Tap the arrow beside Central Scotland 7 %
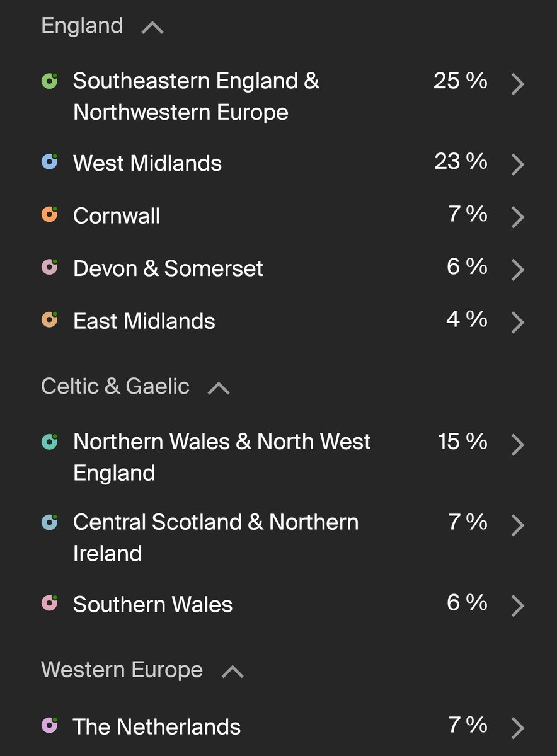Screen dimensions: 557x756 [517, 525]
